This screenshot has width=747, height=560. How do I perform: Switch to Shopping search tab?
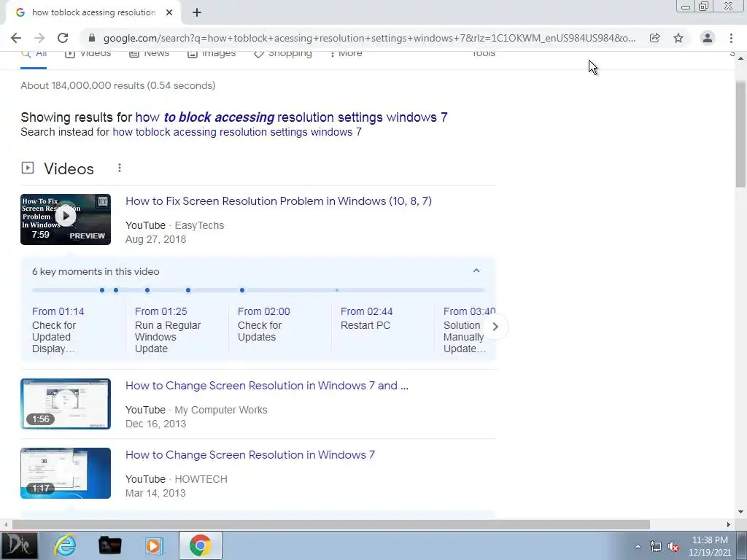(283, 53)
